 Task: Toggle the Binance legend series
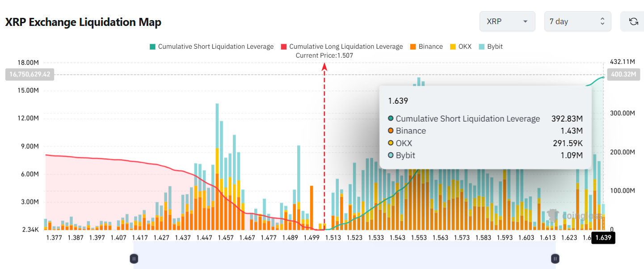[426, 46]
